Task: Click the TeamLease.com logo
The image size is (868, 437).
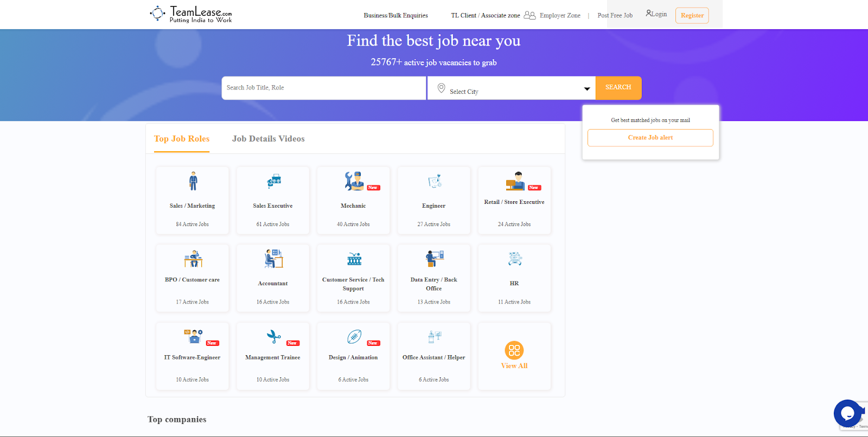Action: tap(191, 14)
